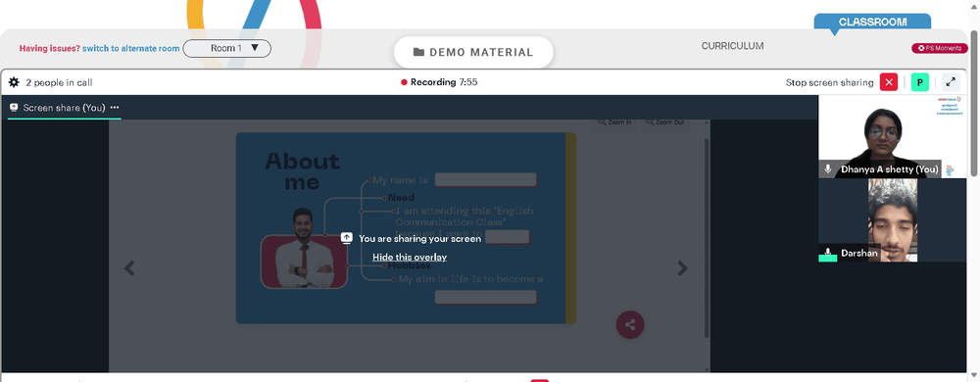Viewport: 980px width, 382px height.
Task: Stop screen sharing red X button
Action: tap(888, 82)
